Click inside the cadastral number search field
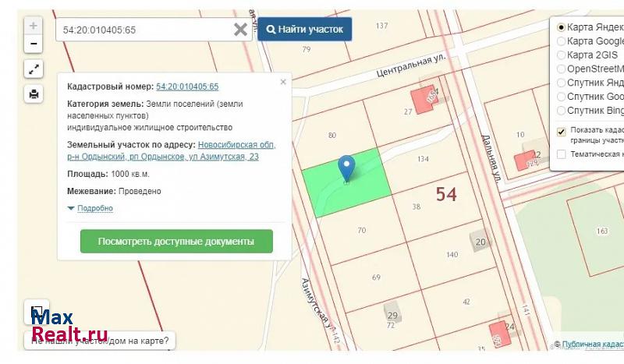The image size is (624, 364). point(144,30)
